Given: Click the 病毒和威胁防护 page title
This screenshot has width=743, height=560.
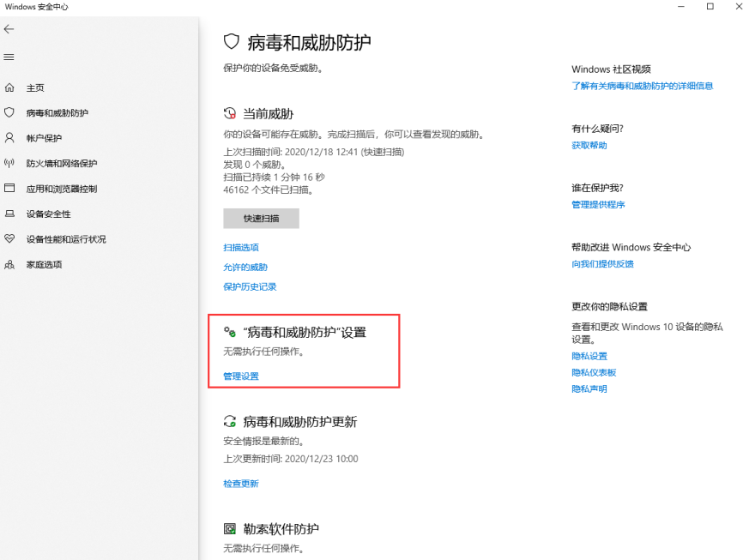Looking at the screenshot, I should [309, 43].
